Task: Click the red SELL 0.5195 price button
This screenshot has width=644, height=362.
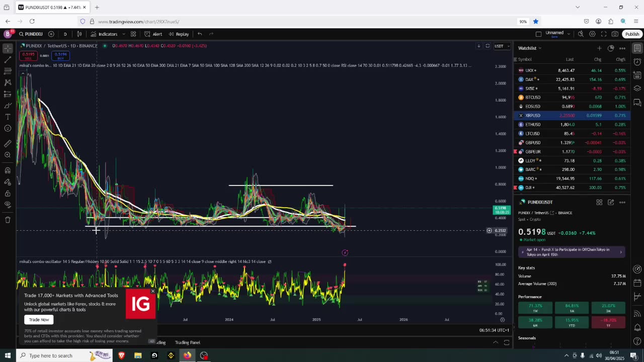Action: (x=28, y=56)
